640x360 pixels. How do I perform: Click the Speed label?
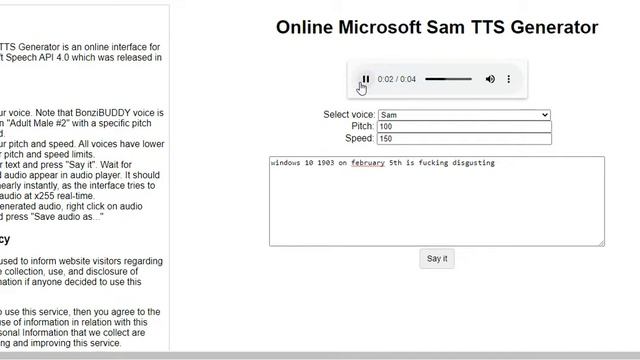359,138
